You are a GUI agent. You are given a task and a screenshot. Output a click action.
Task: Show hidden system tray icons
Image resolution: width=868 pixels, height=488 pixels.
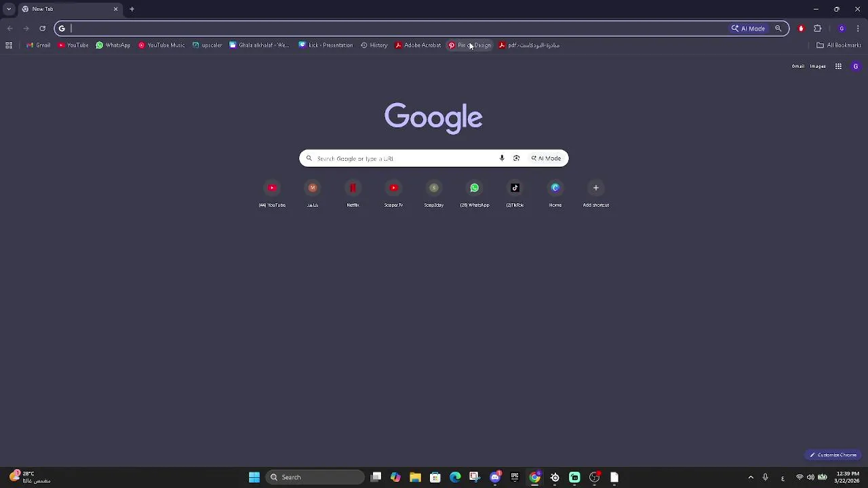[751, 477]
